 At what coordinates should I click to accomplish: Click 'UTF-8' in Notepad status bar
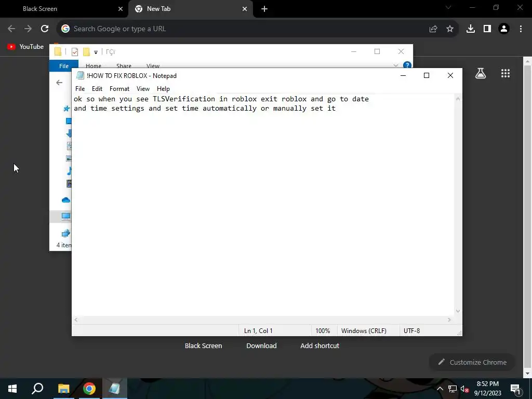click(411, 331)
